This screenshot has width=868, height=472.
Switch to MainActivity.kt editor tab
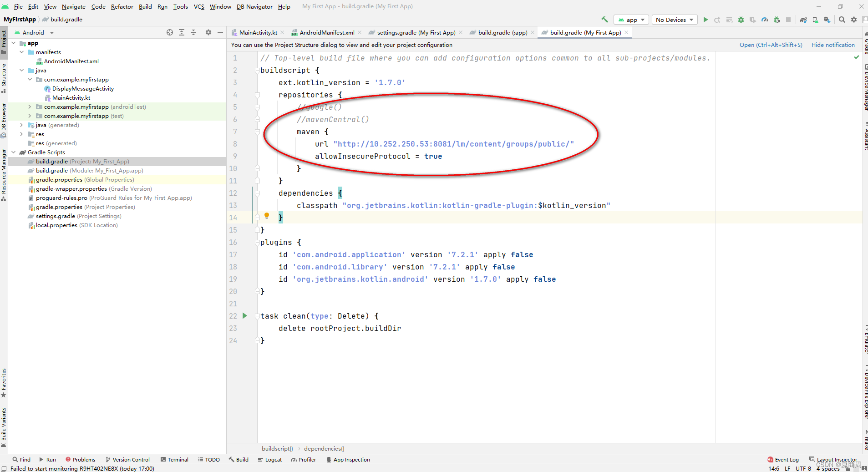coord(258,32)
